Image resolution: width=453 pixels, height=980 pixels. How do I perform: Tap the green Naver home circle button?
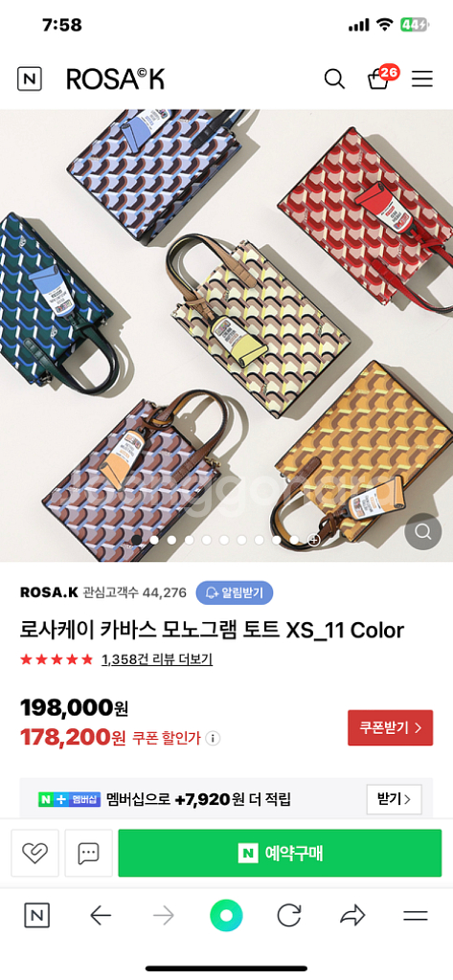click(x=226, y=916)
